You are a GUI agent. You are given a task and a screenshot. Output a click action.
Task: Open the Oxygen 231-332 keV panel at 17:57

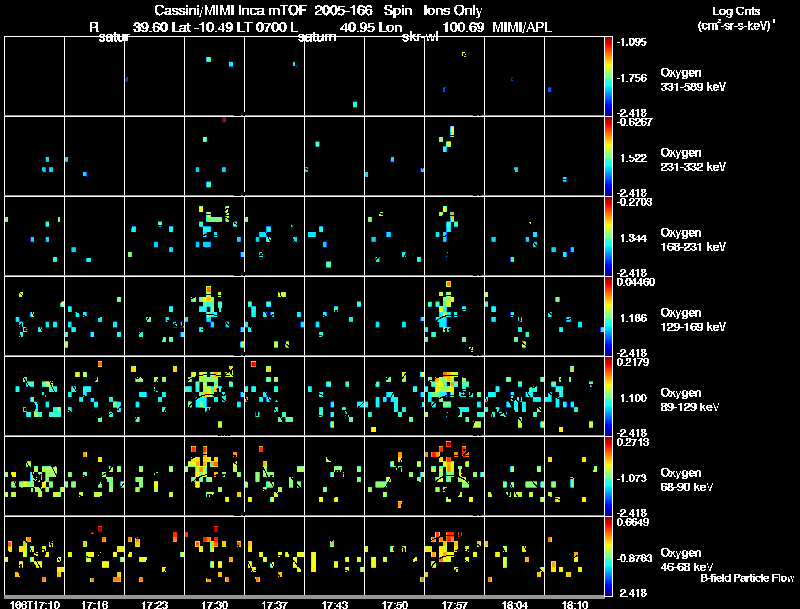click(x=455, y=156)
